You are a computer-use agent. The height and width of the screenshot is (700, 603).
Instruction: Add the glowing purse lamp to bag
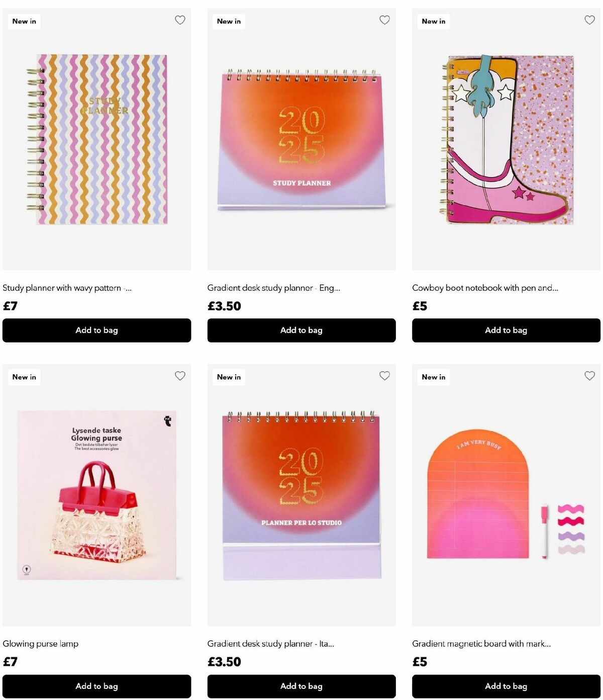click(x=96, y=686)
